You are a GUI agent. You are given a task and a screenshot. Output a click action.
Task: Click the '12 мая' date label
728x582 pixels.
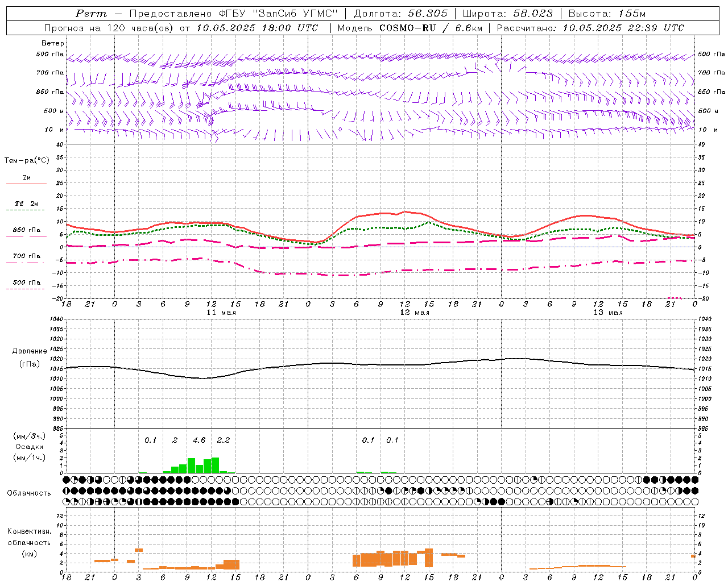click(415, 313)
